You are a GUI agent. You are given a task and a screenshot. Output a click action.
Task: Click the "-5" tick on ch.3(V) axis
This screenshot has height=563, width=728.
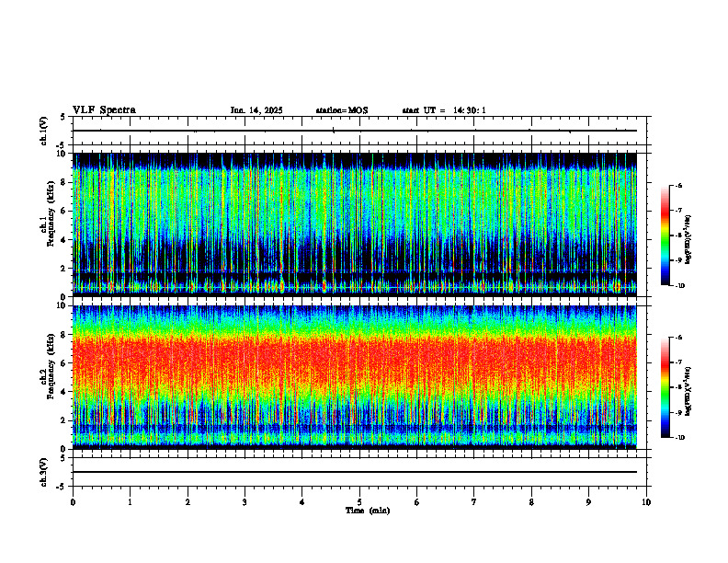[62, 487]
